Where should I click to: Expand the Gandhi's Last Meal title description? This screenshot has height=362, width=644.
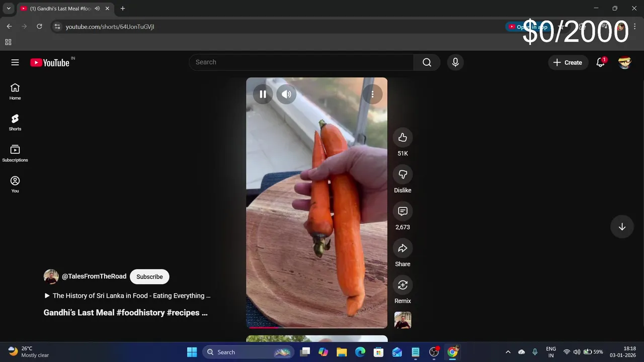pyautogui.click(x=126, y=312)
